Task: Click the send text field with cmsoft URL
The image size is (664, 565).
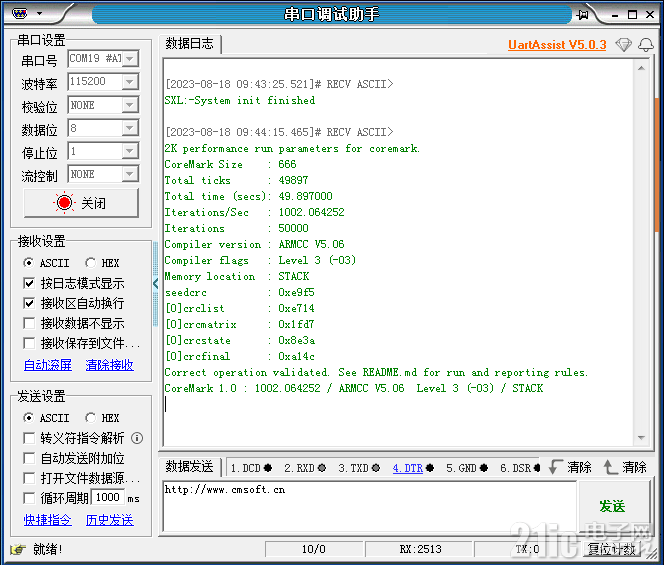Action: [369, 506]
